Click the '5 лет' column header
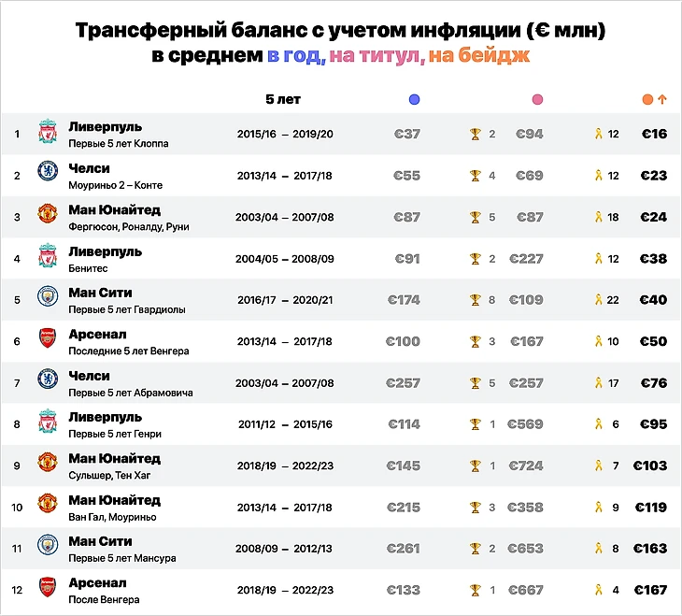 pyautogui.click(x=283, y=99)
